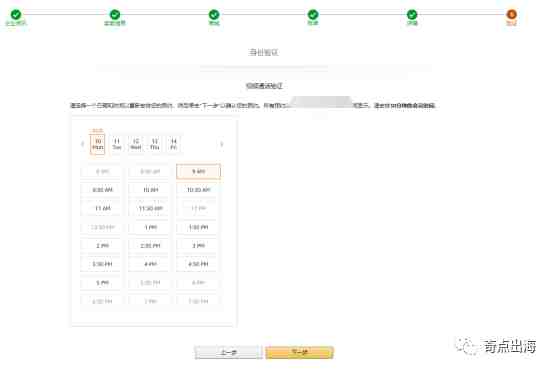Click the greyed-out 8 AM slot
Image resolution: width=553 pixels, height=371 pixels.
103,171
